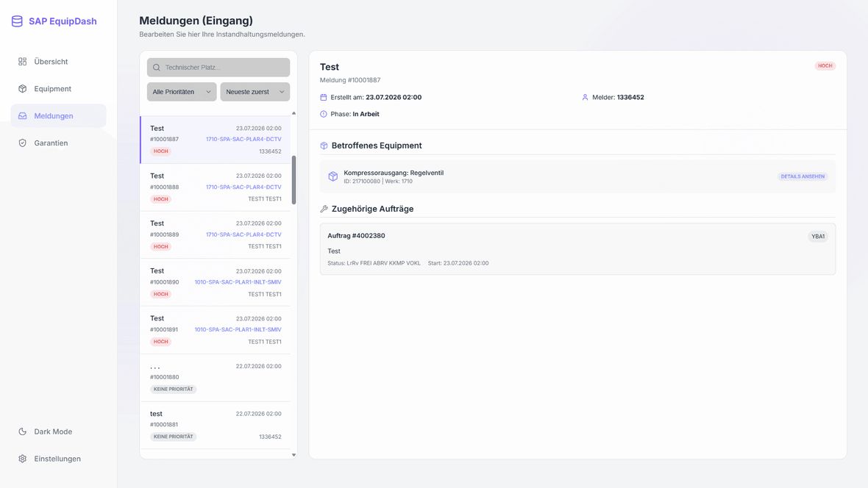Click the wrench icon beside Zugehörige Aufträge

324,209
